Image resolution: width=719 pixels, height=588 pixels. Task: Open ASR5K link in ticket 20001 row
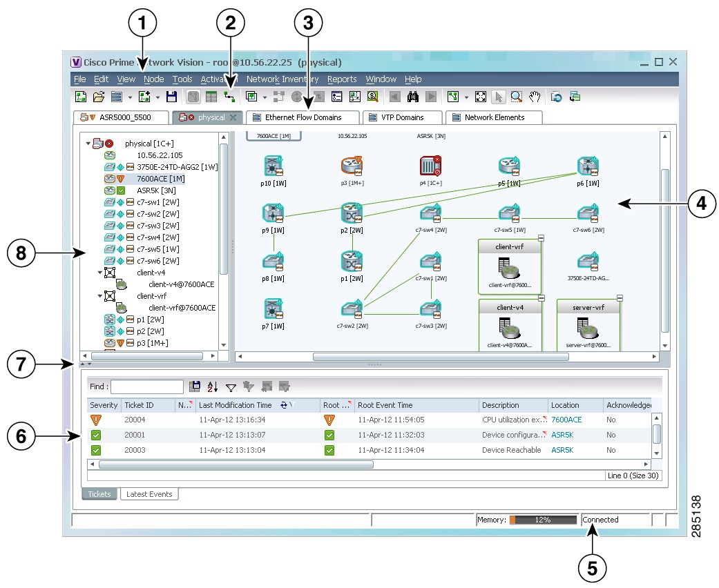[562, 435]
